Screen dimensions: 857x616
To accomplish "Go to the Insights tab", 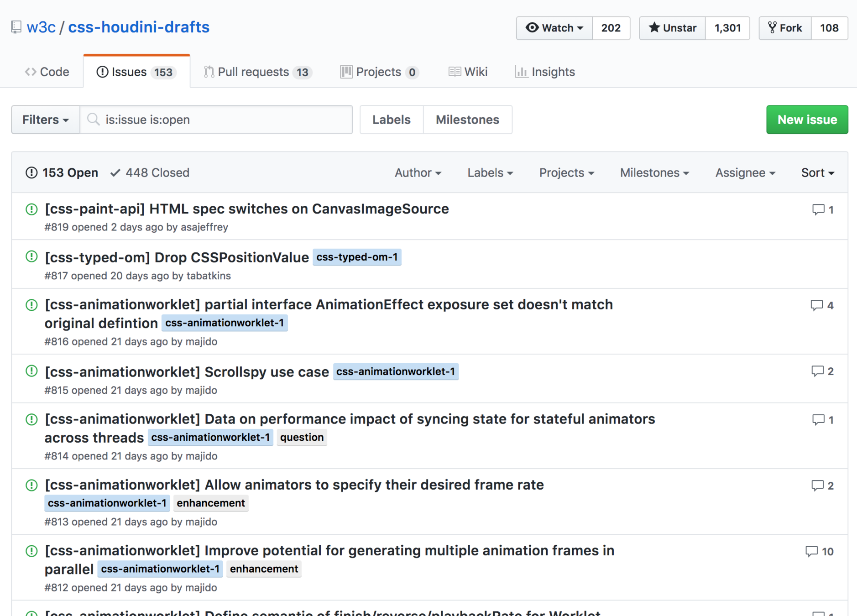I will pos(545,72).
